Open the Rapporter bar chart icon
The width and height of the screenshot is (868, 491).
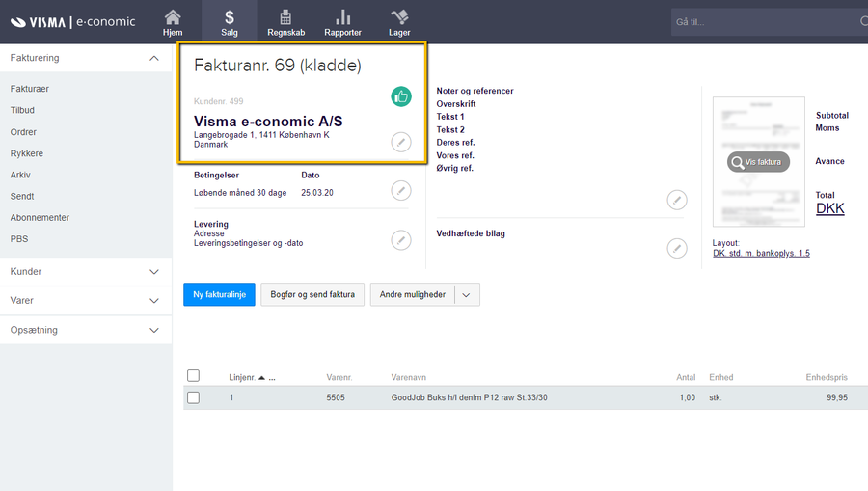click(342, 22)
